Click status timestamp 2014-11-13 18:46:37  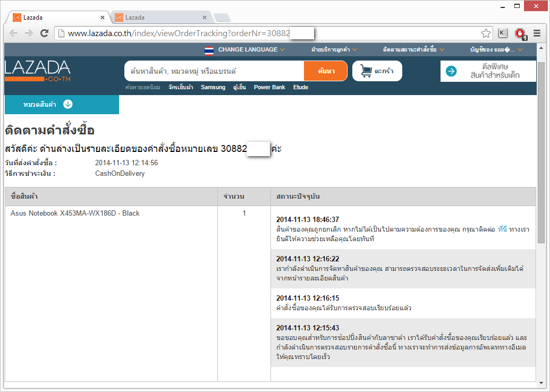click(x=308, y=219)
